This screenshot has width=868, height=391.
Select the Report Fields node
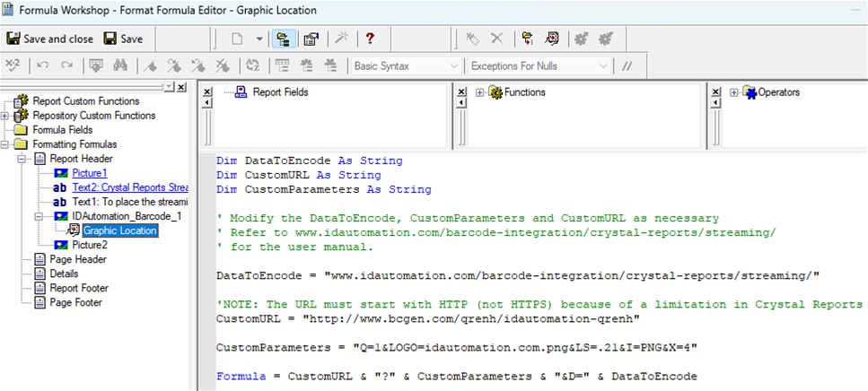pos(280,92)
